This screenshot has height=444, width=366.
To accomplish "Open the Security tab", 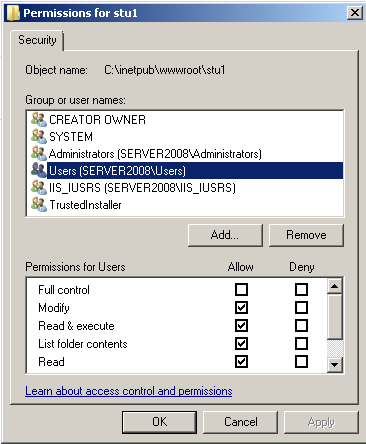I will click(x=37, y=40).
